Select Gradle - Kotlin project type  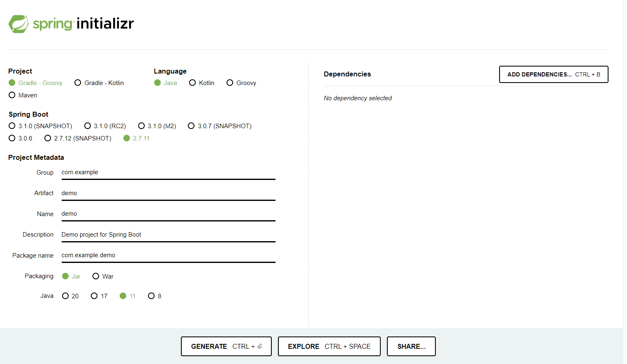99,83
